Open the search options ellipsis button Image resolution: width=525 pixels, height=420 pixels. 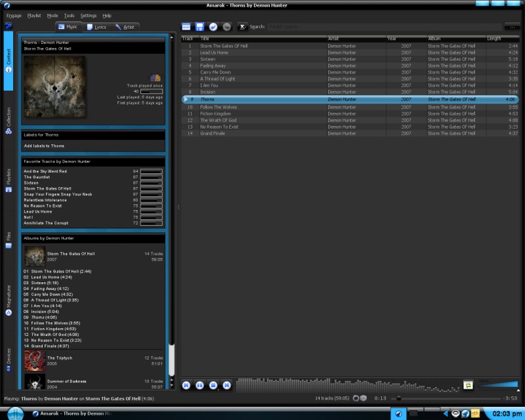pyautogui.click(x=513, y=27)
